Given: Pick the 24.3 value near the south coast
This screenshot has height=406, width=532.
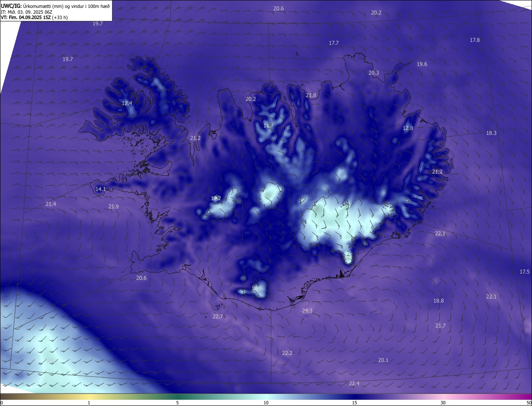Looking at the screenshot, I should [x=307, y=311].
